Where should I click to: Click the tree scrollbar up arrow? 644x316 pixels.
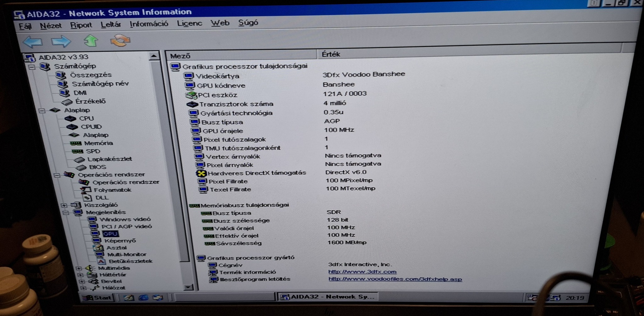point(153,56)
